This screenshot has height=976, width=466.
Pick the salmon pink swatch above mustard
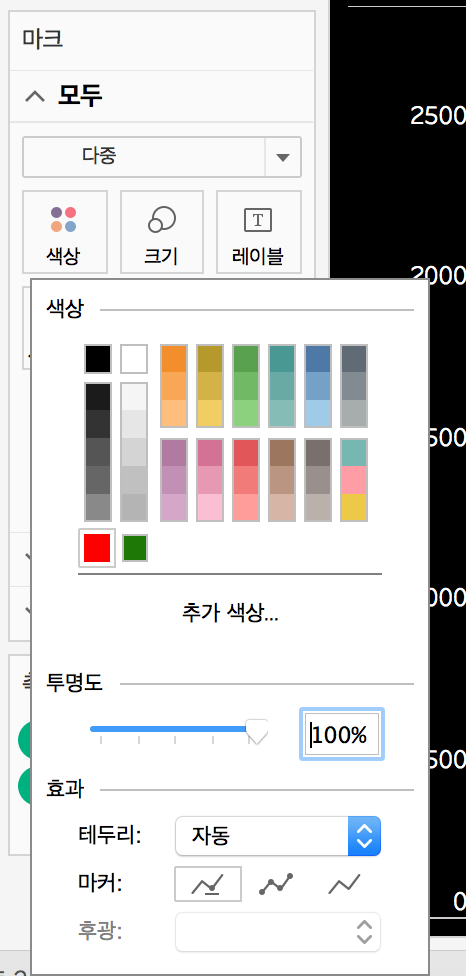coord(354,480)
